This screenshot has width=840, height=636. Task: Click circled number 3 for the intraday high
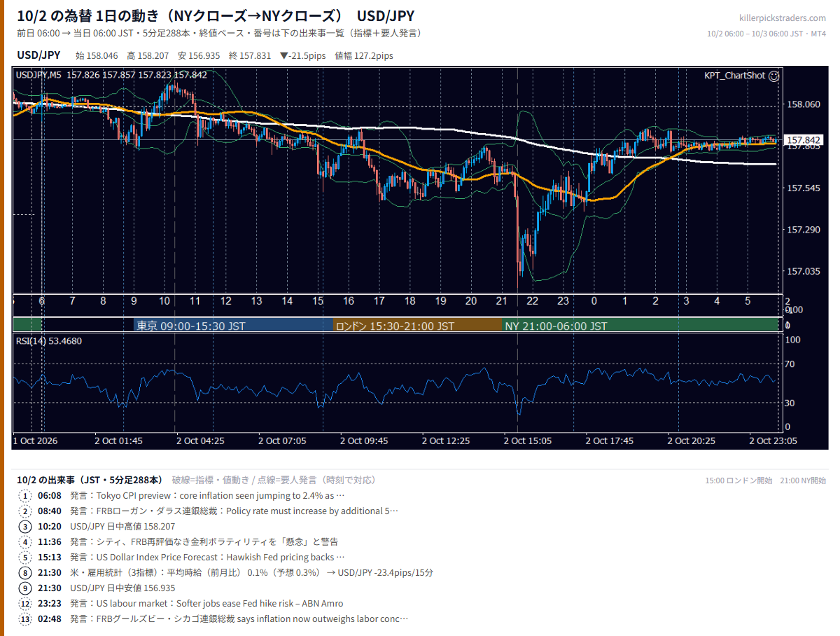(x=26, y=526)
